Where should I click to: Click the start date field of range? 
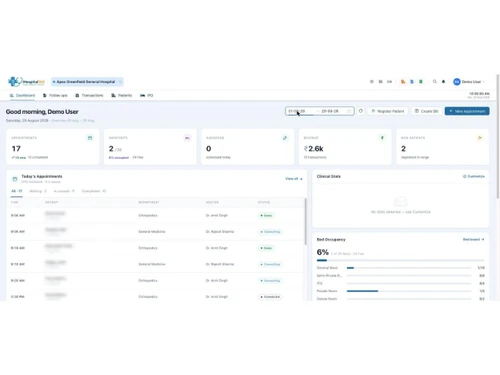click(x=301, y=111)
